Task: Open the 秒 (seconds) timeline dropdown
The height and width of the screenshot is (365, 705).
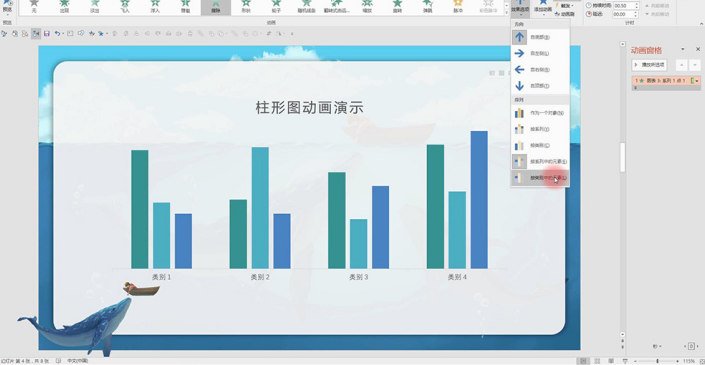Action: (657, 346)
